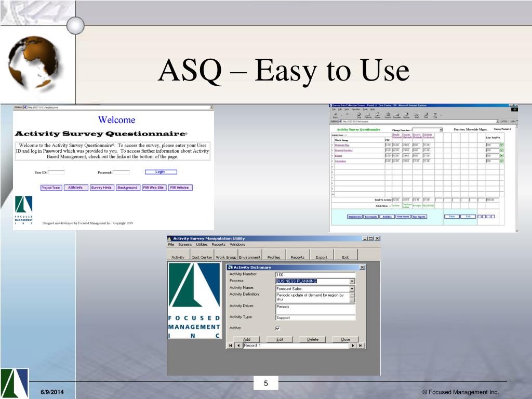532x399 pixels.
Task: Click the Activity Number field showing 166
Action: point(315,274)
